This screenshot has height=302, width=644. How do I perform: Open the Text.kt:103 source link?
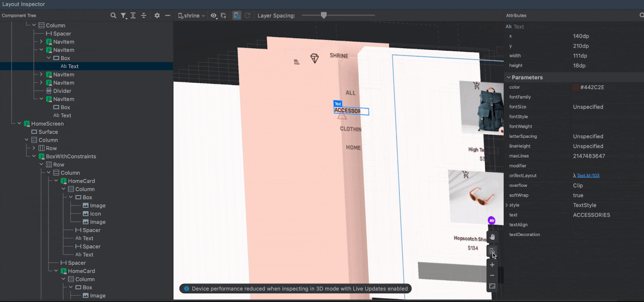588,176
